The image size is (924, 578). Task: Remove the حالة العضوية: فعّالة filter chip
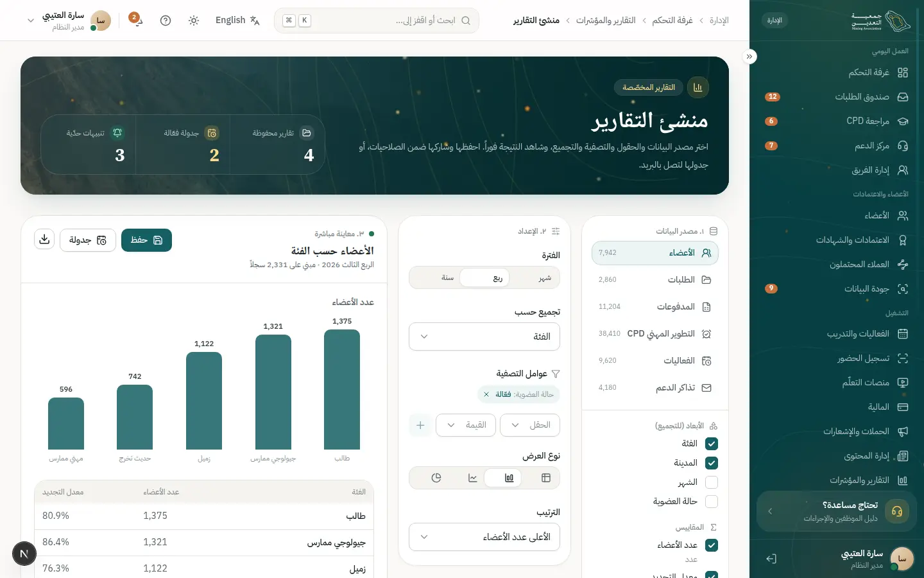486,394
